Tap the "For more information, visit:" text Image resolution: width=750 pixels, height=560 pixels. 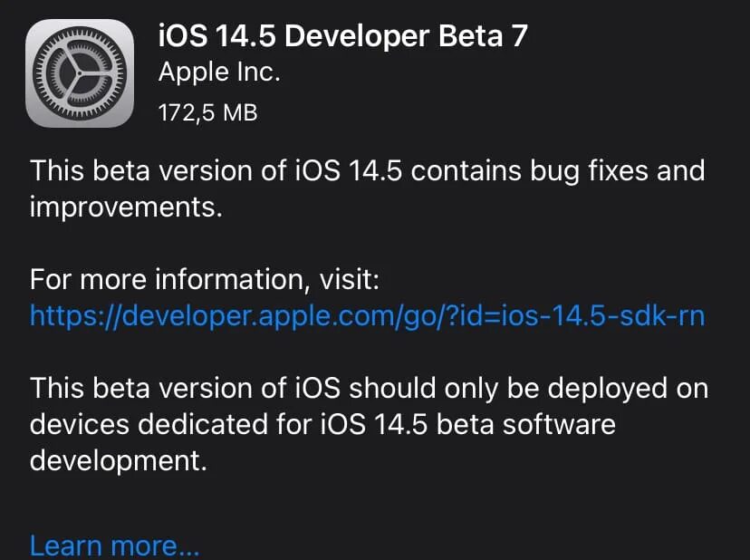[204, 279]
